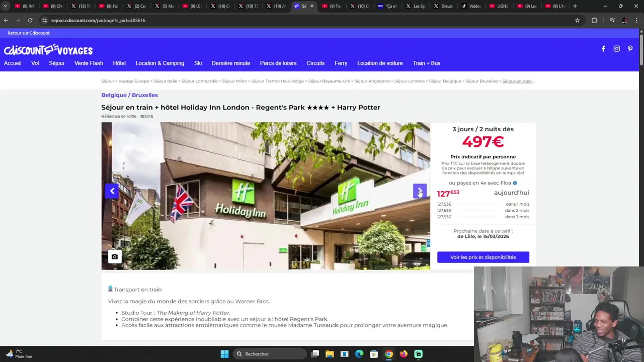Open Circuits navigation item
644x362 pixels.
315,63
